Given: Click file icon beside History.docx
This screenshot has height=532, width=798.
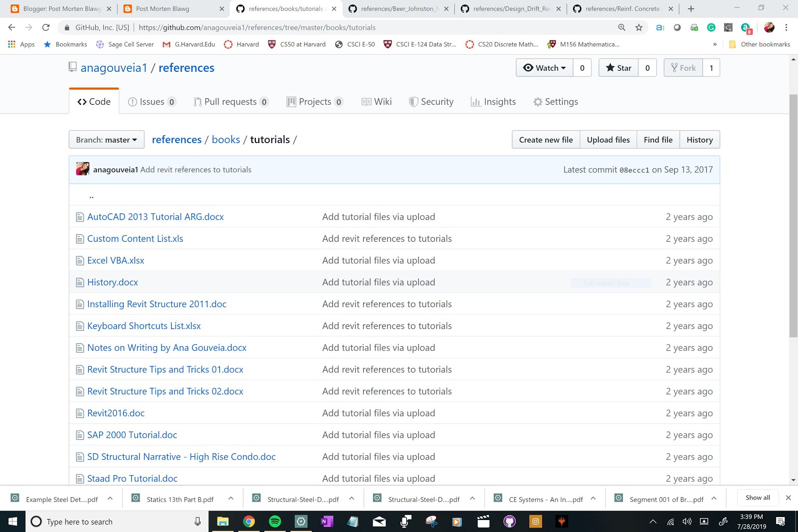Looking at the screenshot, I should 79,282.
